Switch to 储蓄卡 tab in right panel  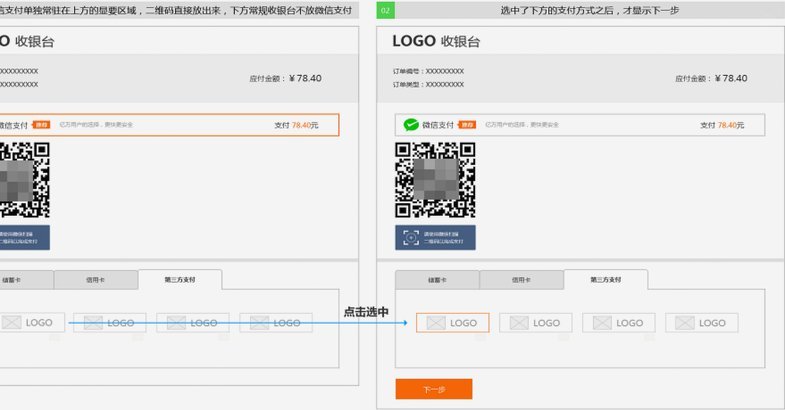click(x=437, y=280)
